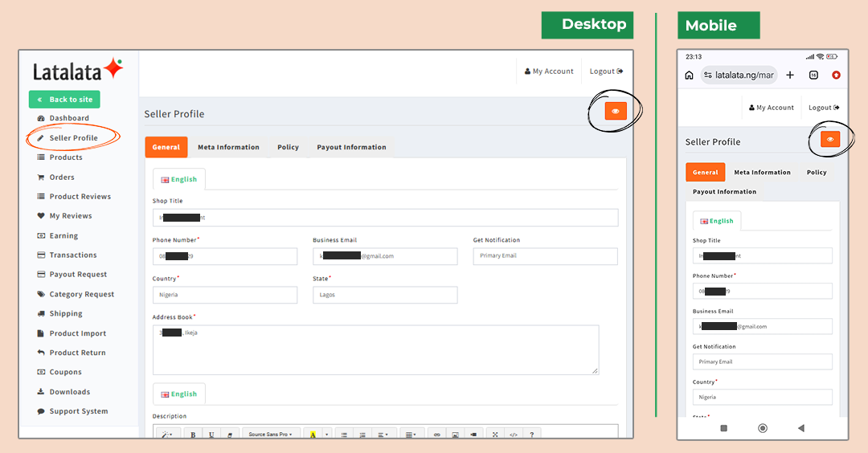Screen dimensions: 868x453
Task: Tap the mobile tab switcher icon
Action: pyautogui.click(x=813, y=75)
